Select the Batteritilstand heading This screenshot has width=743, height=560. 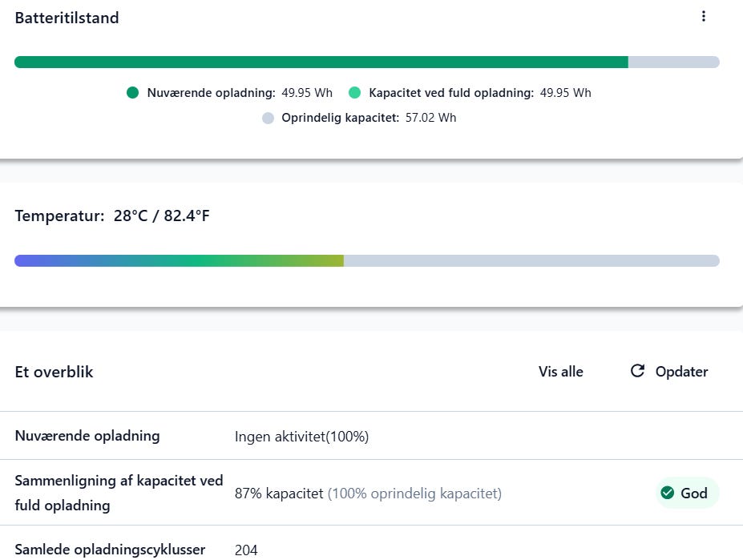[67, 18]
